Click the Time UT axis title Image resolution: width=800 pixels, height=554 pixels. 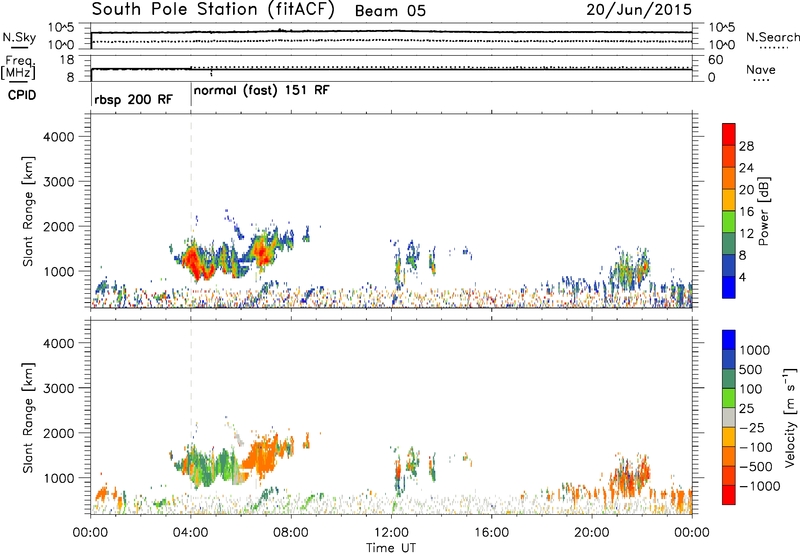[391, 548]
